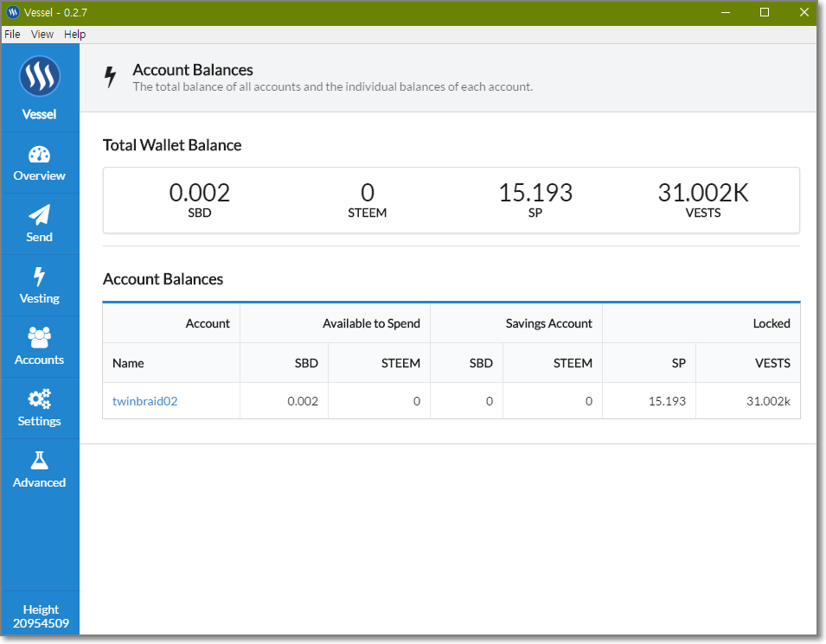Open the View menu

[x=42, y=35]
